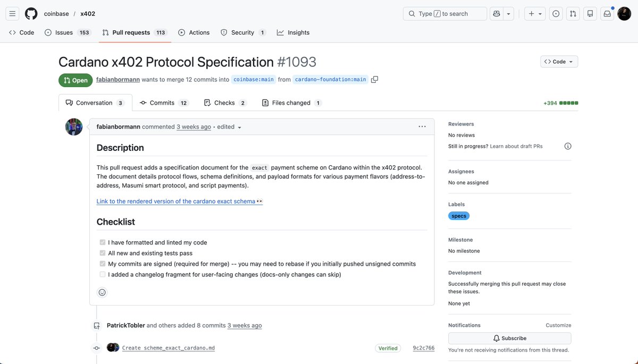Click 'Learn about draft PRs' link
Screen dimensions: 638x364
516,146
